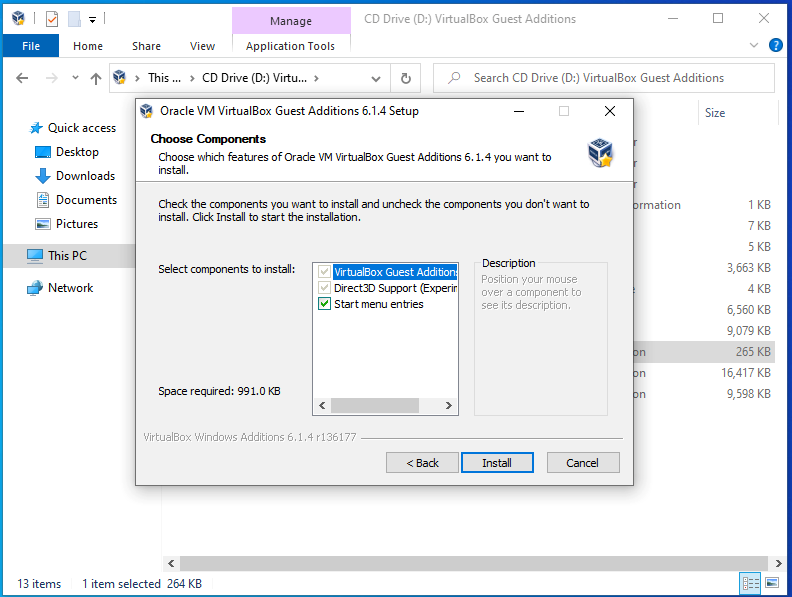Click the setup dialog title bar icon
Viewport: 792px width, 597px height.
pos(146,111)
